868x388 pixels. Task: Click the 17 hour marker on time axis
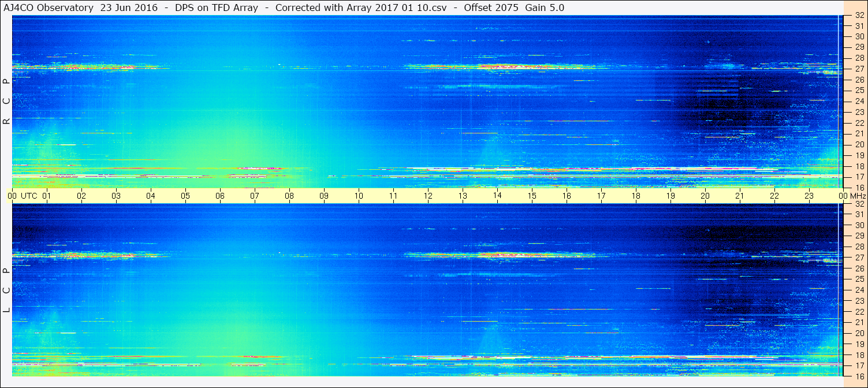pos(601,196)
